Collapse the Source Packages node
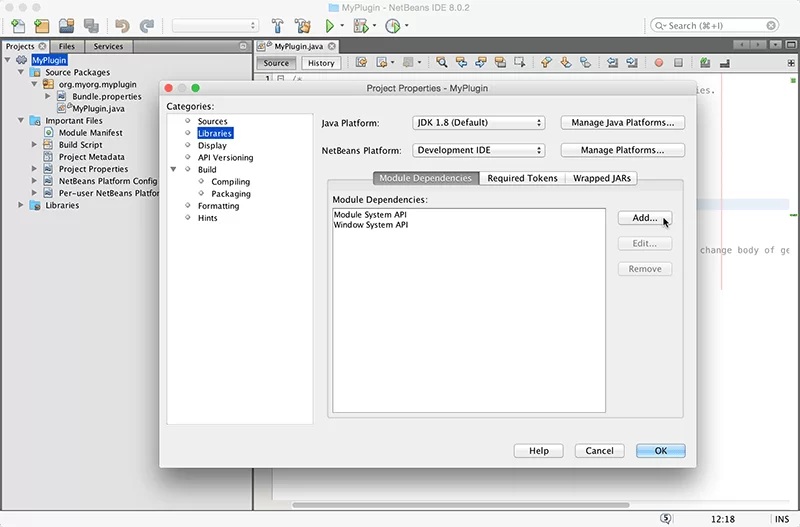This screenshot has height=527, width=800. [21, 72]
